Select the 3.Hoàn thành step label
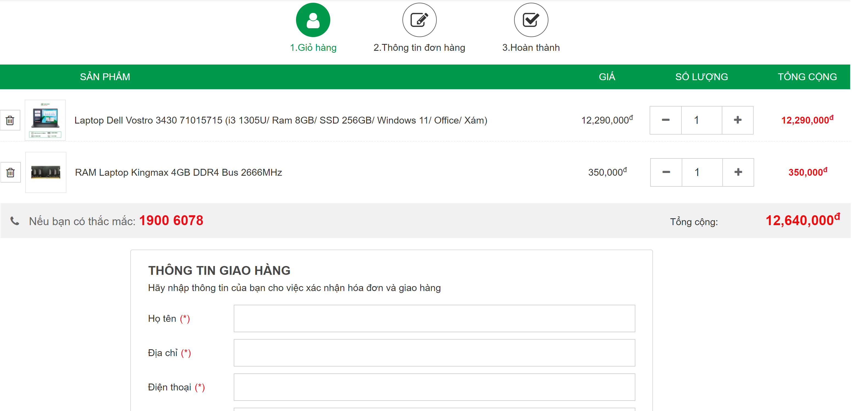 [x=531, y=47]
